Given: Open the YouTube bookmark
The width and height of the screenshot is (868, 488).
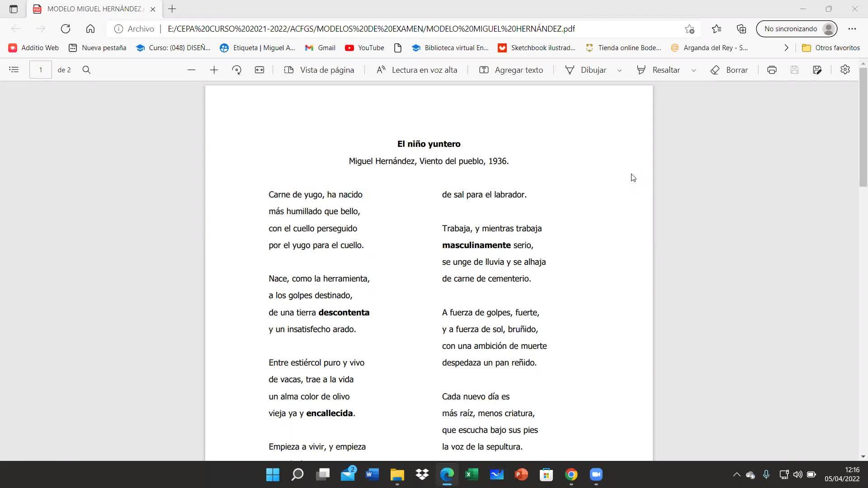Looking at the screenshot, I should coord(364,47).
